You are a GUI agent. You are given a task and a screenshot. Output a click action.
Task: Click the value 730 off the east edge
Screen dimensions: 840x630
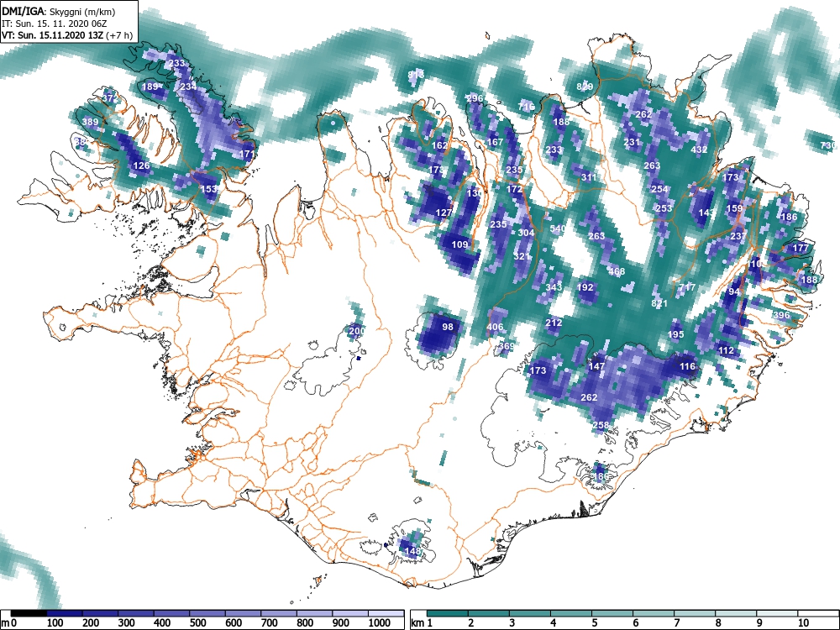pos(828,145)
